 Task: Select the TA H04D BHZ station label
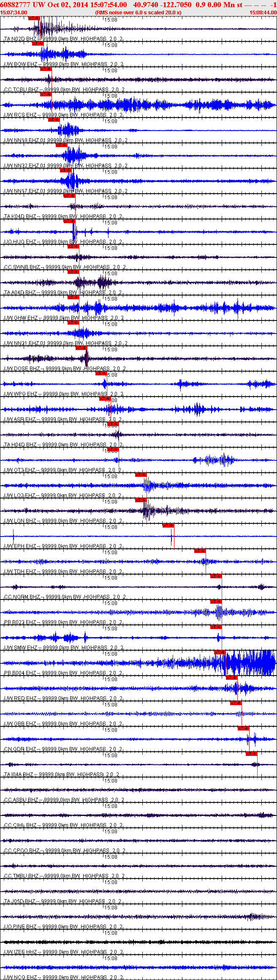tap(63, 445)
